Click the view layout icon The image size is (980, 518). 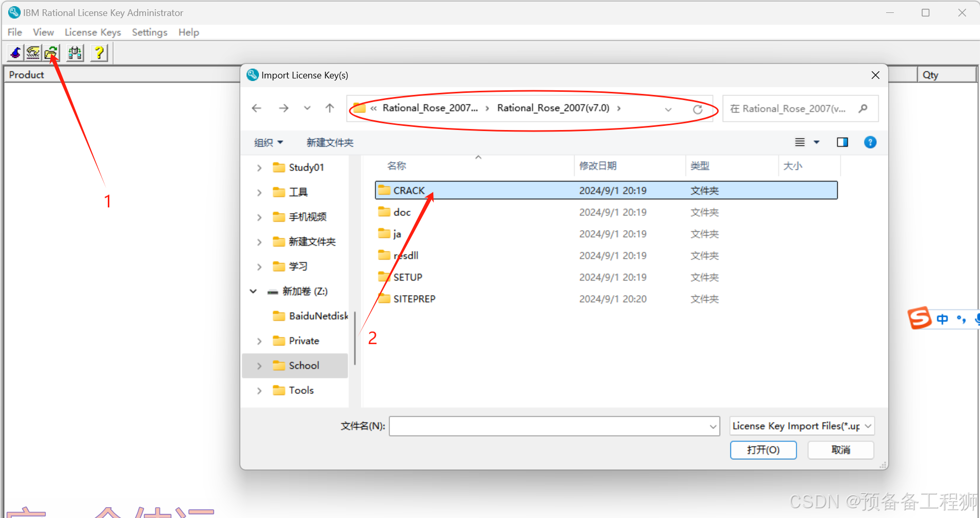click(800, 142)
